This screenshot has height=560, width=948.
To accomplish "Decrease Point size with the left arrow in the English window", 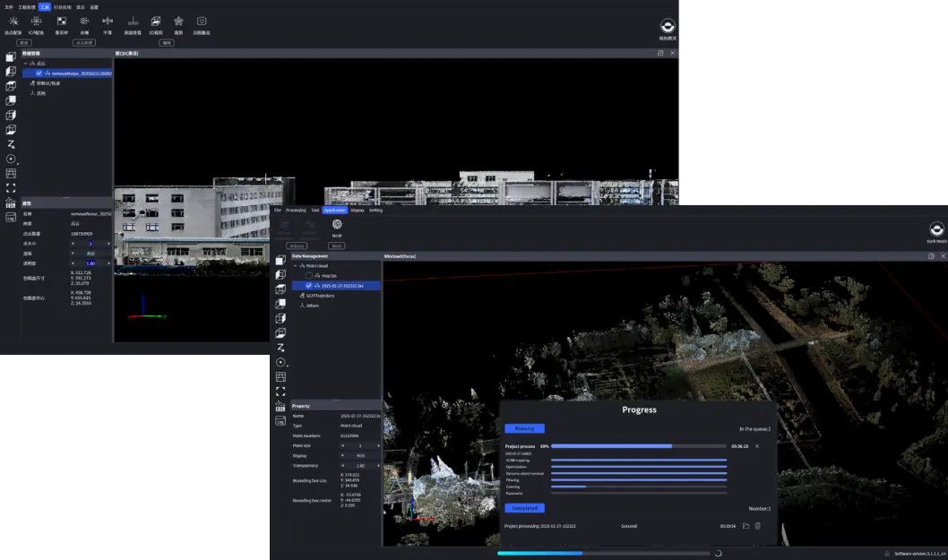I will pyautogui.click(x=342, y=445).
